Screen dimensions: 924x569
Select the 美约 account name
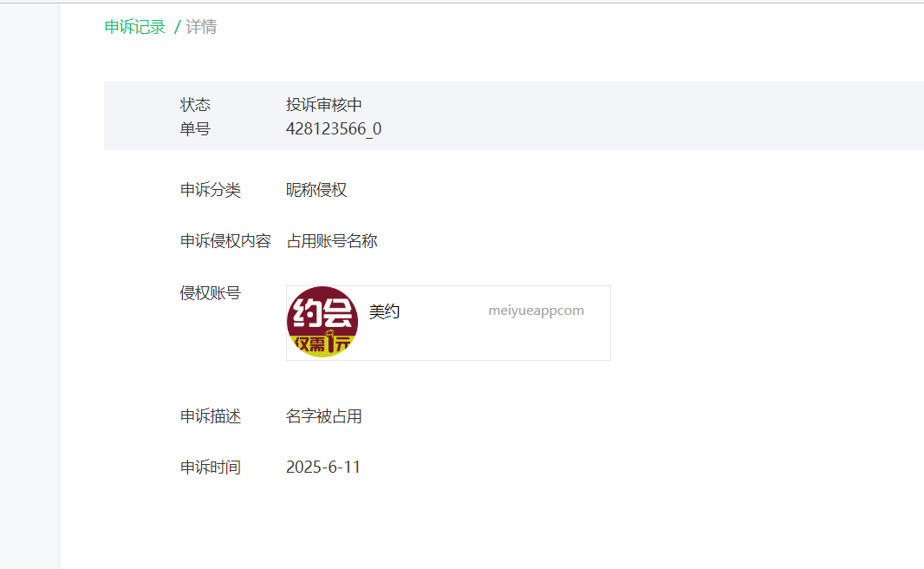(x=384, y=311)
